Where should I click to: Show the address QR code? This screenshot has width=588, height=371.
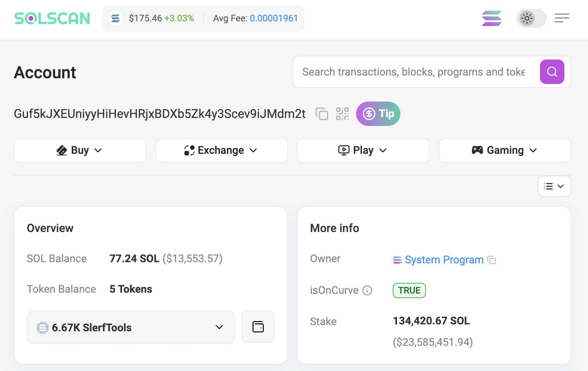click(x=342, y=114)
